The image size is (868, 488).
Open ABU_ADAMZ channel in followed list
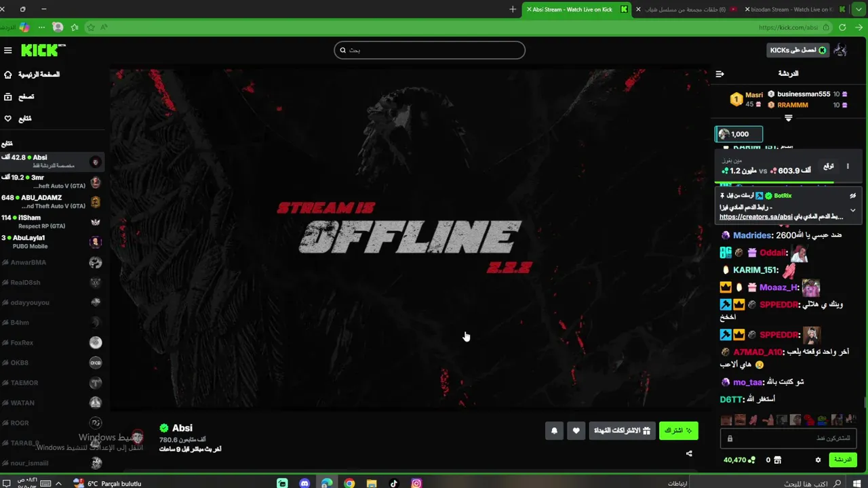tap(52, 201)
